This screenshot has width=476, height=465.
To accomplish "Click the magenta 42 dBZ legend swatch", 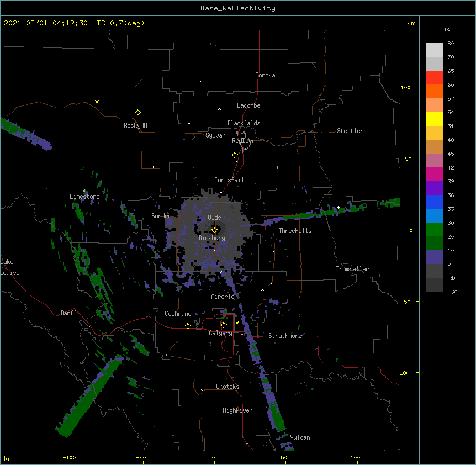I will (x=434, y=174).
